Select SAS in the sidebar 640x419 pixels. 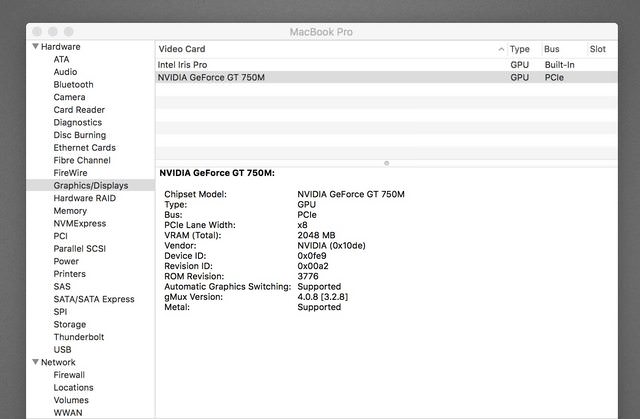point(62,287)
